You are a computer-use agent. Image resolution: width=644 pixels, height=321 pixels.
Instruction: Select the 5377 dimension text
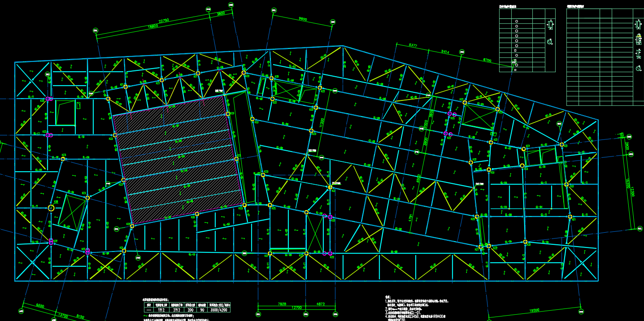pos(413,45)
